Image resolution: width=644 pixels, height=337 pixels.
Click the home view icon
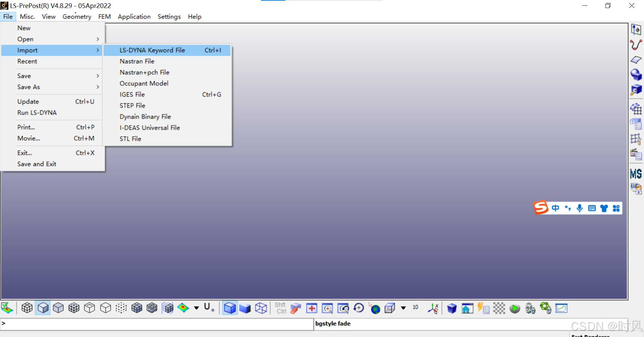click(x=467, y=308)
